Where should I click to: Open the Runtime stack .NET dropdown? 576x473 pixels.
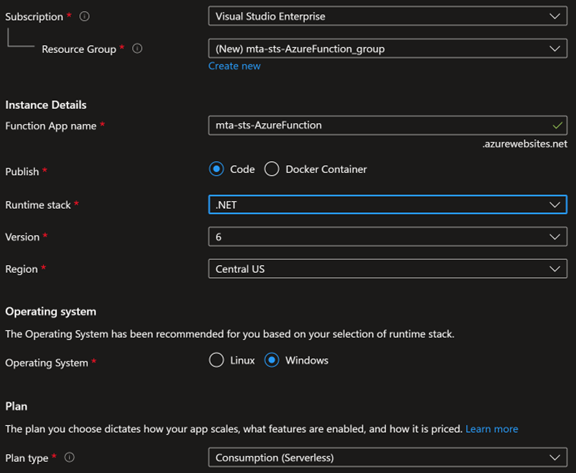pyautogui.click(x=388, y=205)
